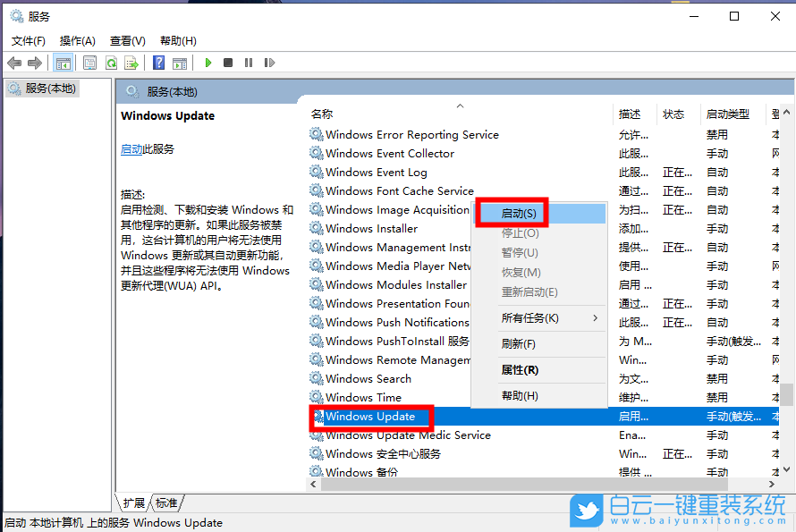Click the Back navigation arrow icon
Viewport: 796px width, 532px height.
coord(14,63)
